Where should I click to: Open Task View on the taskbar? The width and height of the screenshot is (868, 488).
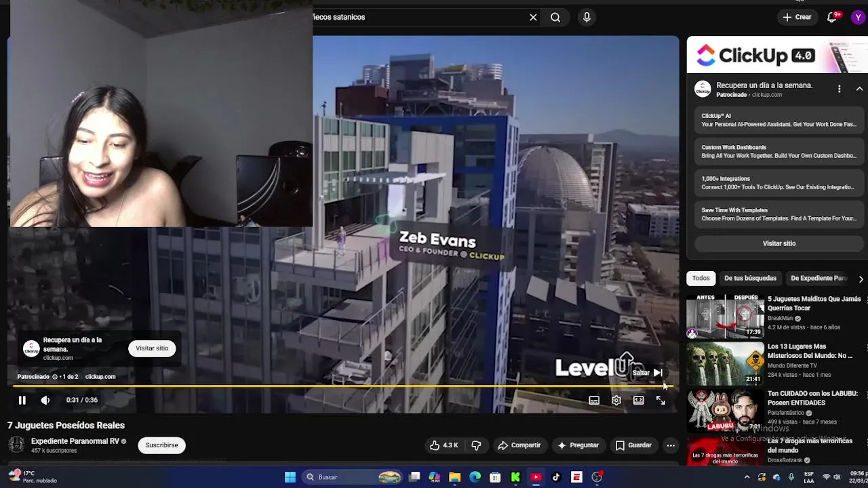pyautogui.click(x=414, y=477)
